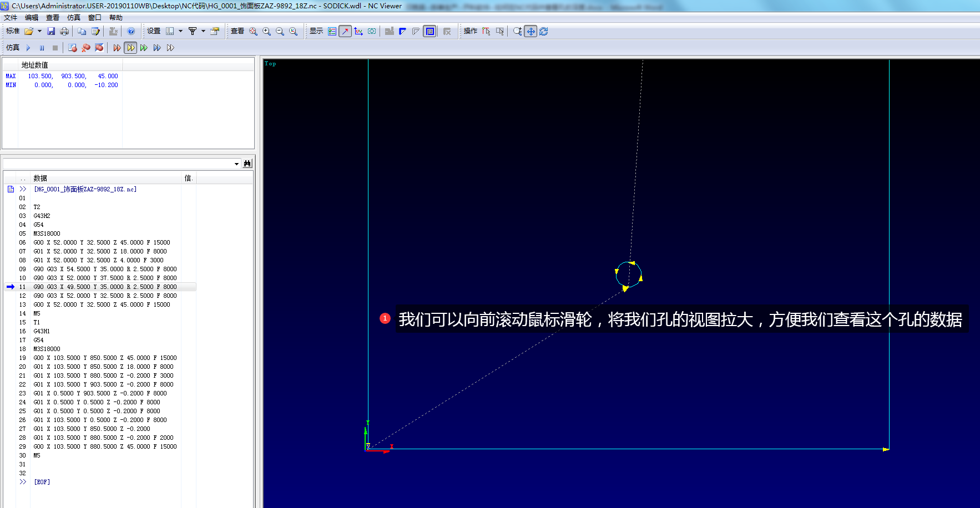Click the remove breakpoint icon
Viewport: 980px width, 508px height.
[x=86, y=48]
